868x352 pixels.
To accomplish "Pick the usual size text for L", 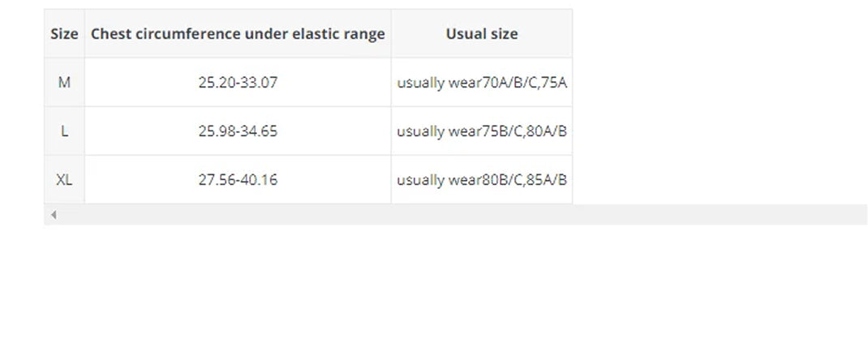I will (x=482, y=131).
